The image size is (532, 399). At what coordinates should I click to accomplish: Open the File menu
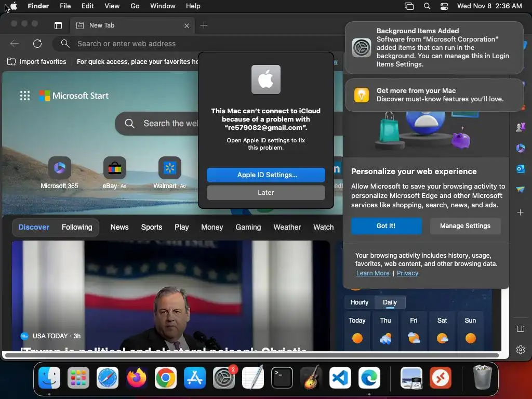tap(65, 6)
